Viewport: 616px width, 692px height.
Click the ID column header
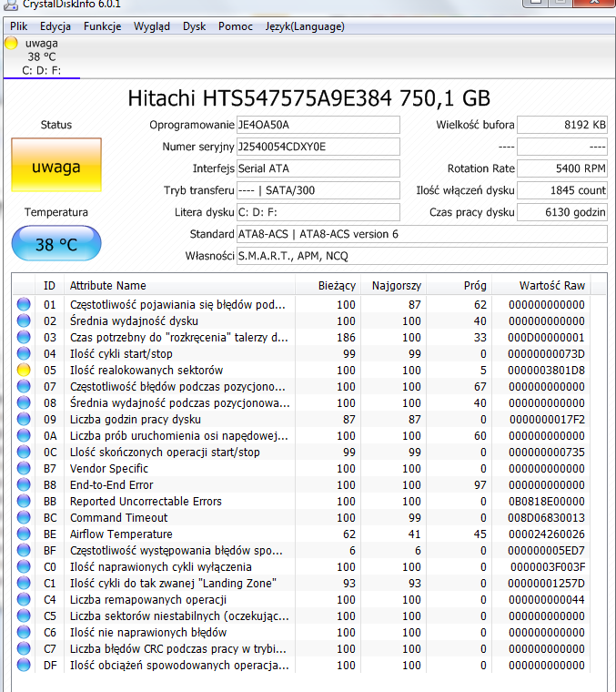coord(49,286)
